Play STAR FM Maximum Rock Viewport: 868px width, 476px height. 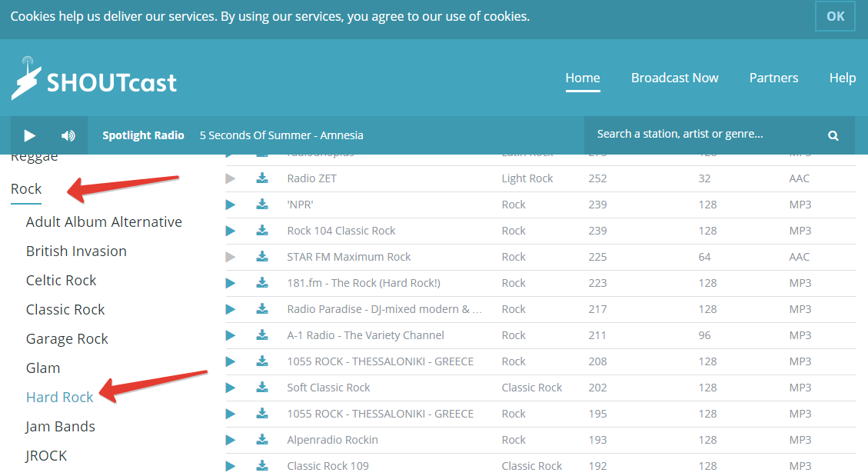point(231,257)
